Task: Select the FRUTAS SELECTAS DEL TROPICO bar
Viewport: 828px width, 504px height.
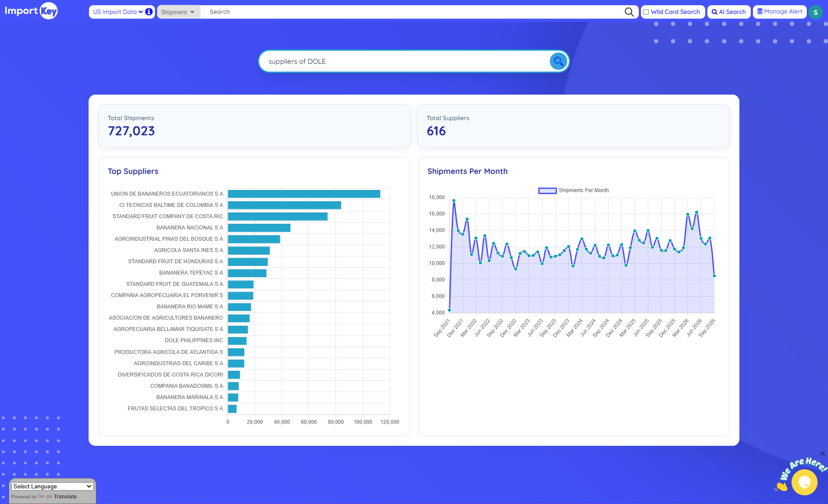Action: click(232, 409)
